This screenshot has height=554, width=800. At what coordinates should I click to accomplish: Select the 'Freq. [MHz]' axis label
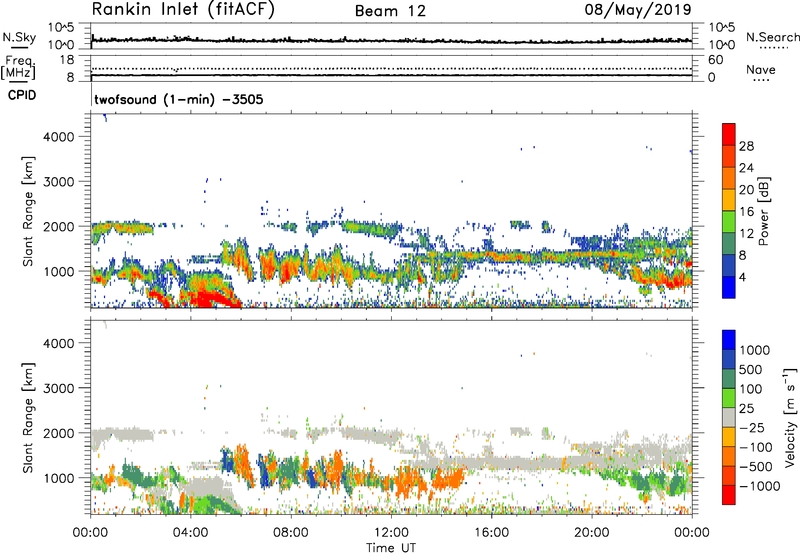[18, 68]
